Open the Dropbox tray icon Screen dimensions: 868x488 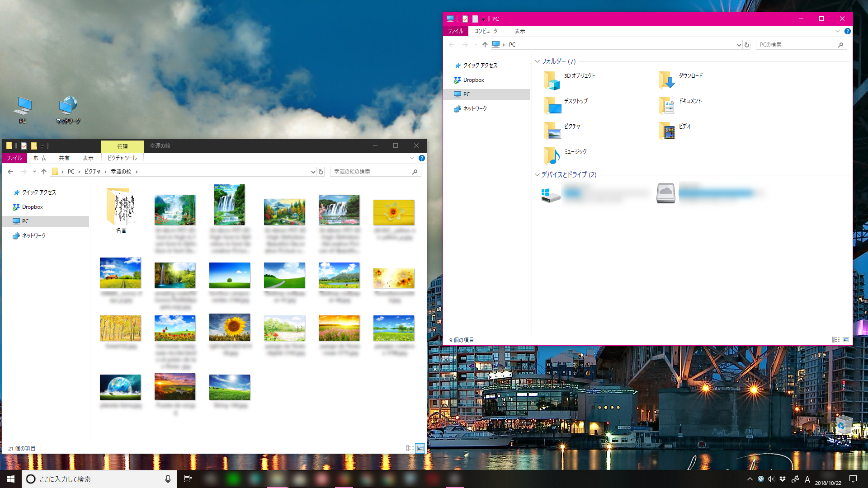(x=783, y=479)
